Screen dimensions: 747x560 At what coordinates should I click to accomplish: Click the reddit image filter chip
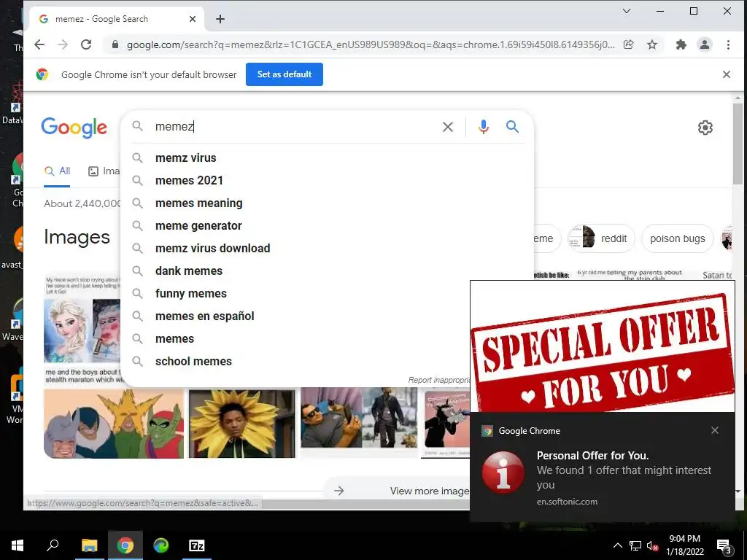(601, 238)
